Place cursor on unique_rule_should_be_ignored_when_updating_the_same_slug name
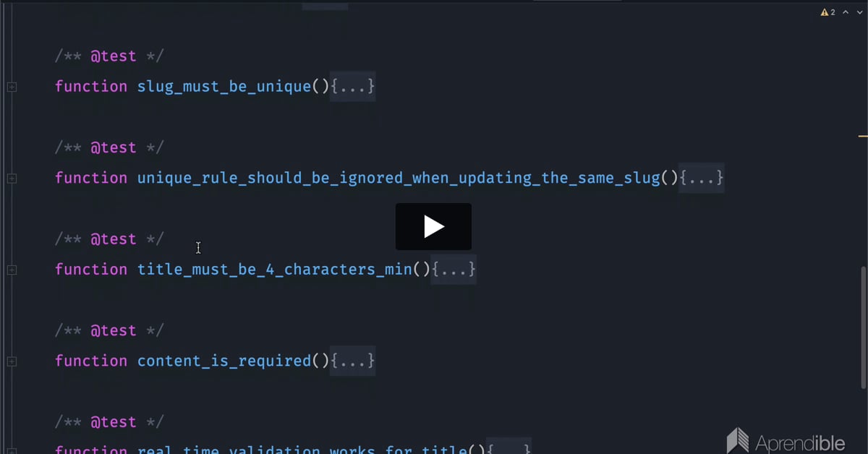Screen dimensions: 868x454 pyautogui.click(x=399, y=178)
